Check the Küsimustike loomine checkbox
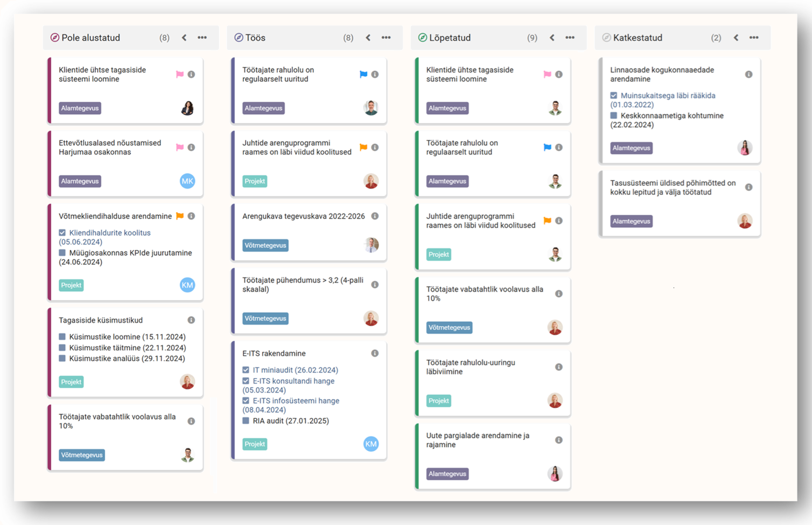The image size is (812, 525). [x=62, y=337]
